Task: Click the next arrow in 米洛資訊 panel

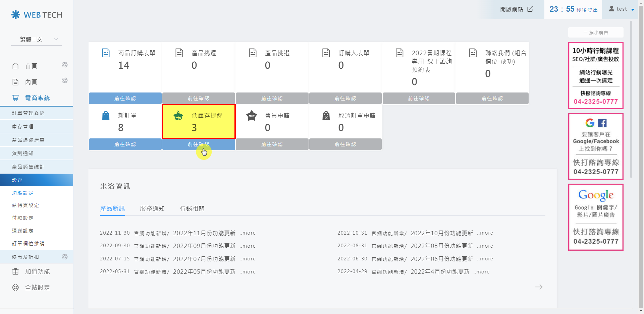Action: [x=539, y=287]
